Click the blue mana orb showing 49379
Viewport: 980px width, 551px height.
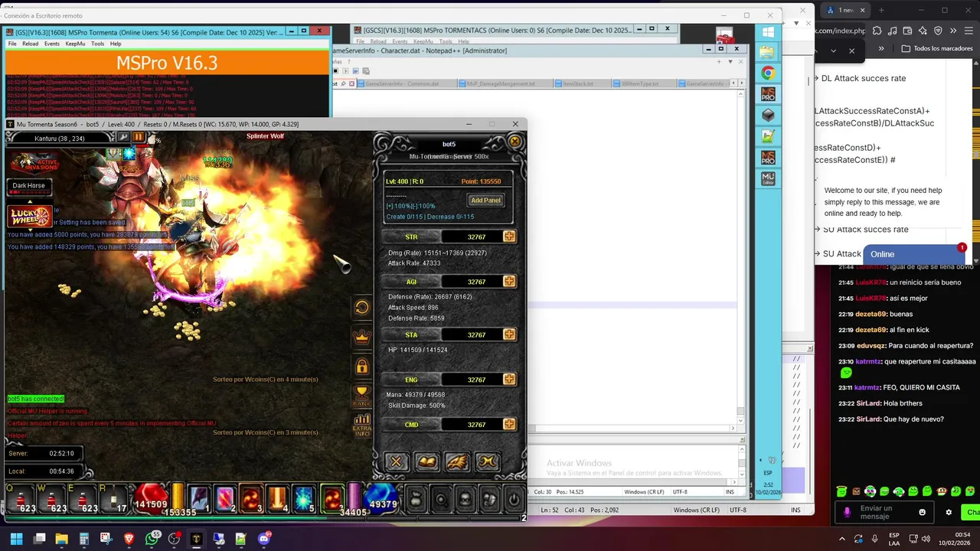tap(382, 500)
